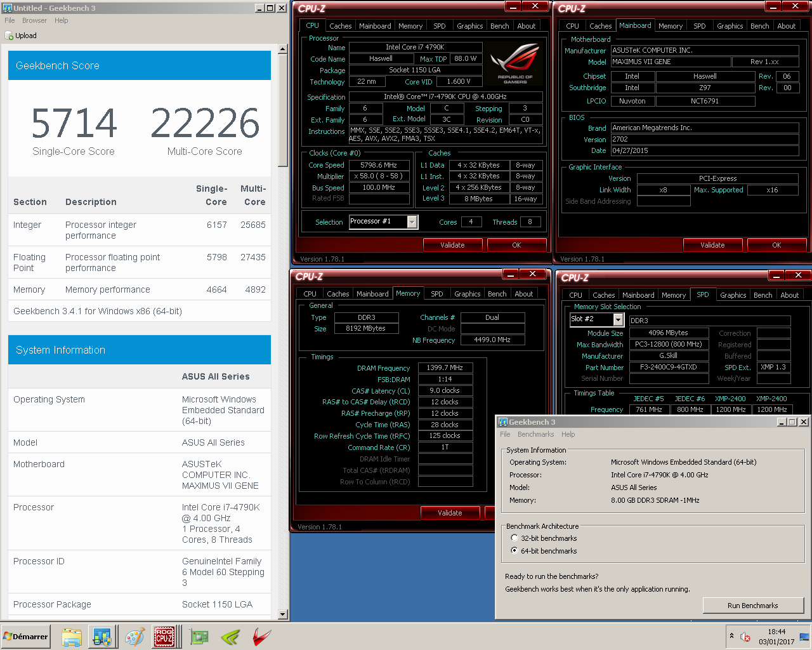Click the show desktop monitor icon in tray
Viewport: 812px width, 650px height.
click(x=804, y=637)
